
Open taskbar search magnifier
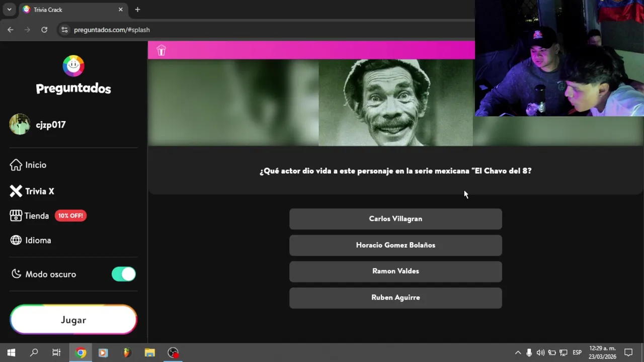click(x=34, y=352)
